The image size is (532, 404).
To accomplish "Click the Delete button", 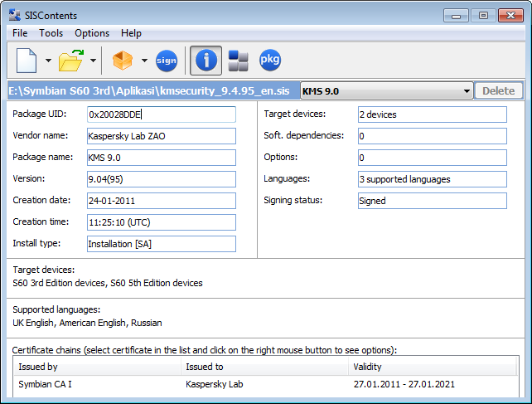I will click(x=498, y=90).
